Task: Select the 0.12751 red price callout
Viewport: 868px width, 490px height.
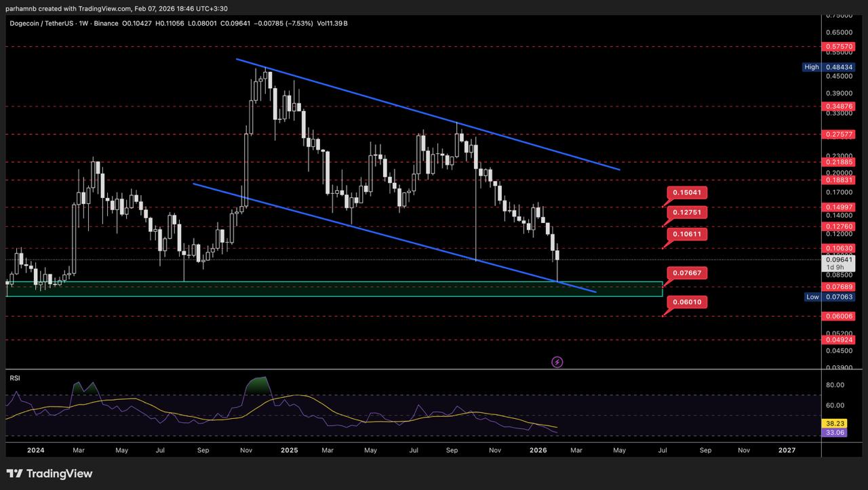Action: pos(690,213)
